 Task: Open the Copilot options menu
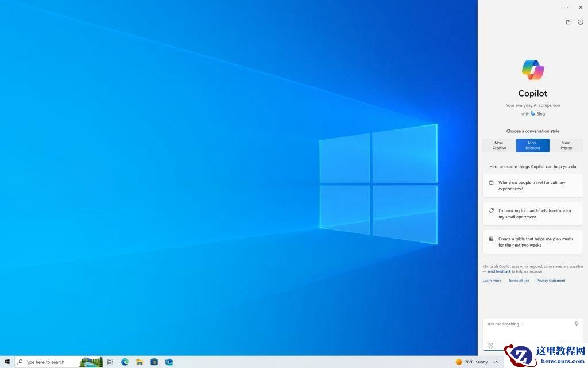[566, 7]
